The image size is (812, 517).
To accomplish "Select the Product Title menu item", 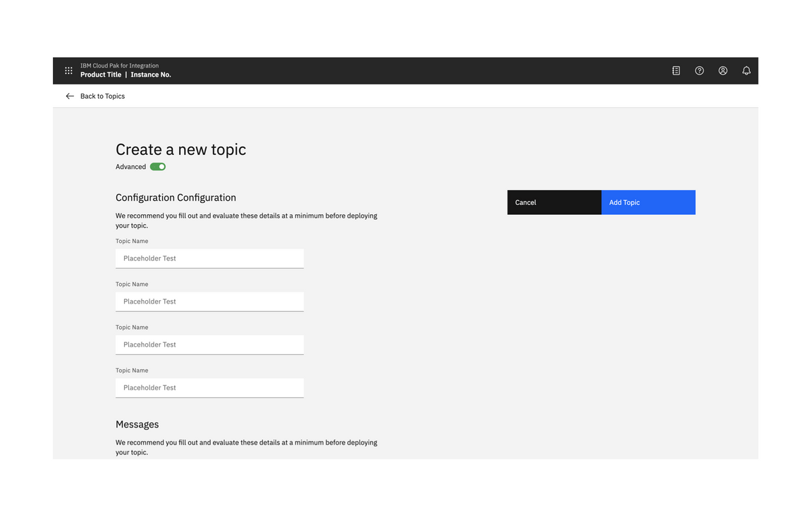I will [x=100, y=74].
